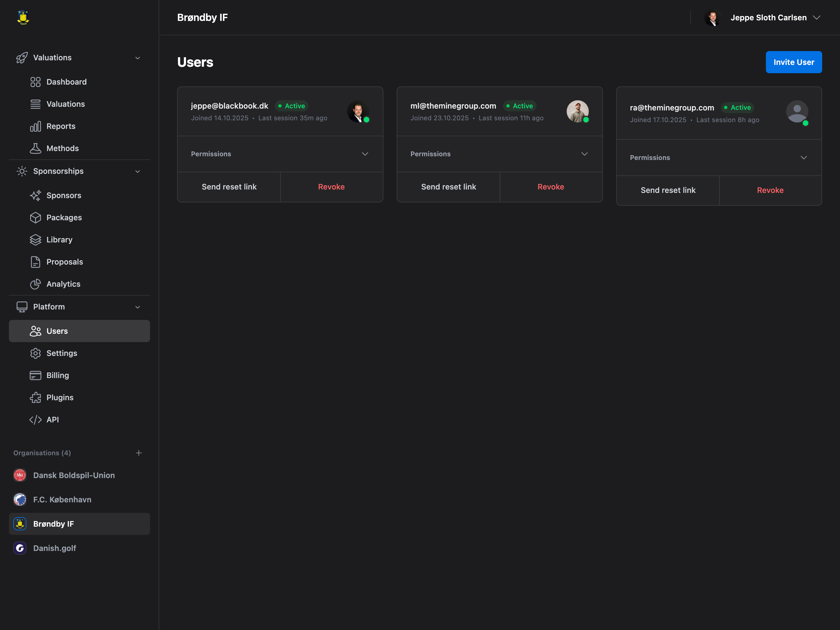
Task: Click the Sponsors sparkle icon
Action: click(x=35, y=196)
